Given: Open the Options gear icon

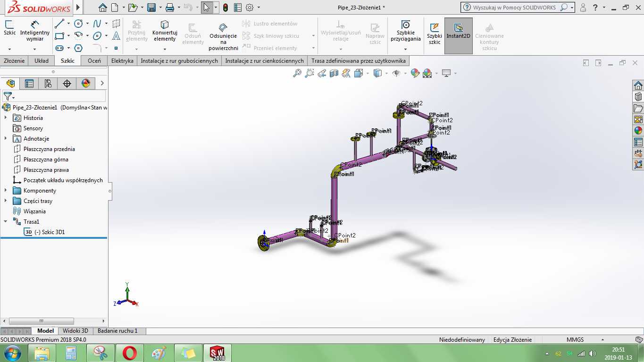Looking at the screenshot, I should point(250,8).
